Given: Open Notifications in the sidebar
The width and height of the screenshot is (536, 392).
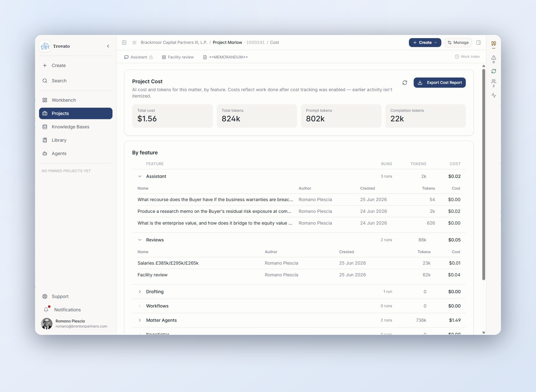Looking at the screenshot, I should [x=76, y=310].
